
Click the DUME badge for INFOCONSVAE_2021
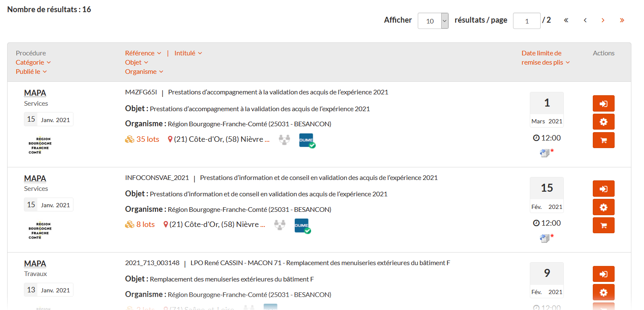(302, 226)
